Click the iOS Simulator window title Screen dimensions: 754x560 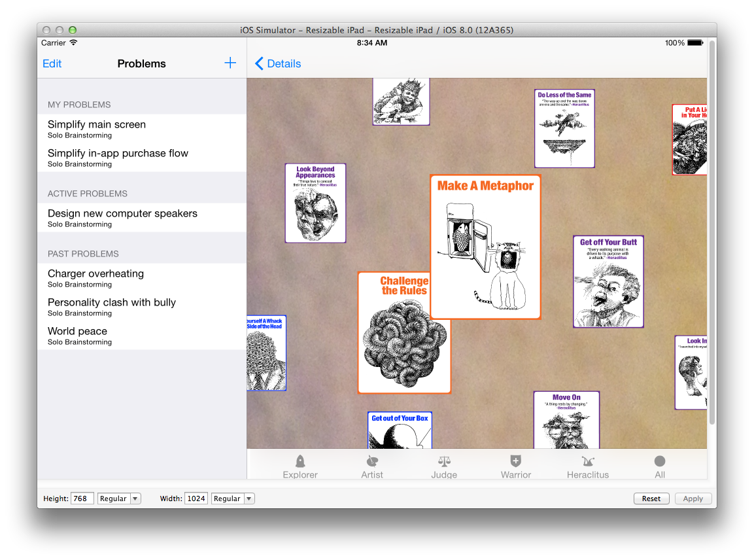(377, 30)
